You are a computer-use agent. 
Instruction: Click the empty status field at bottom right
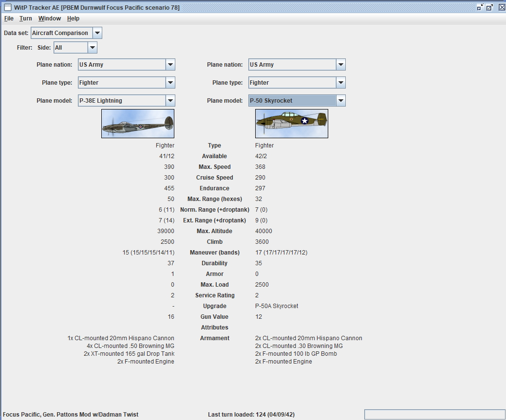click(x=435, y=415)
